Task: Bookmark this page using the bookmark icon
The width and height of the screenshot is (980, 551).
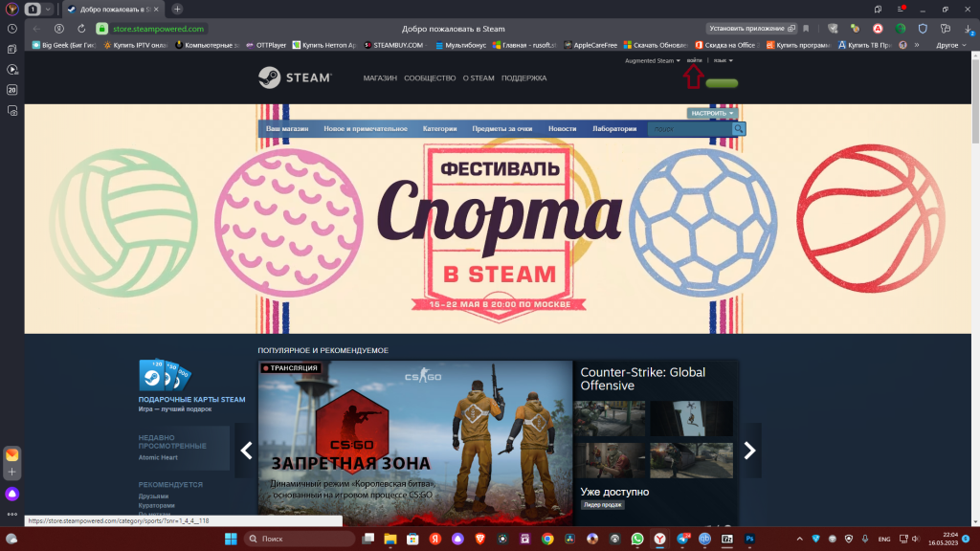Action: click(x=806, y=29)
